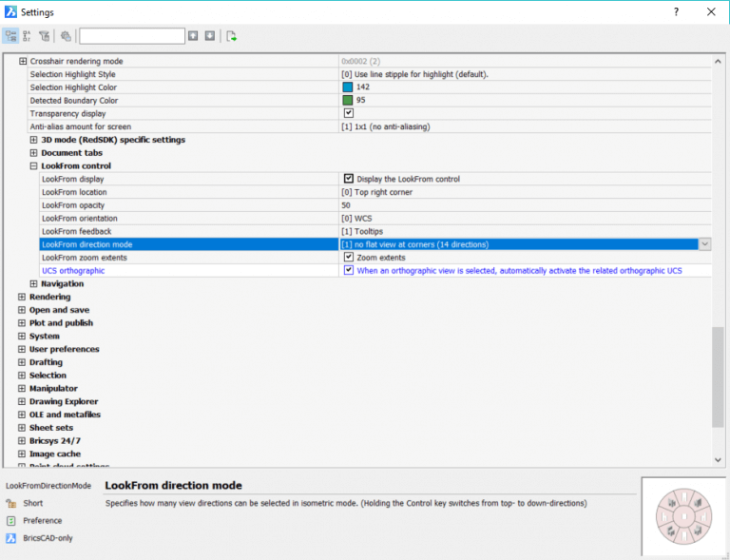
Task: Expand Selection category
Action: click(x=22, y=375)
